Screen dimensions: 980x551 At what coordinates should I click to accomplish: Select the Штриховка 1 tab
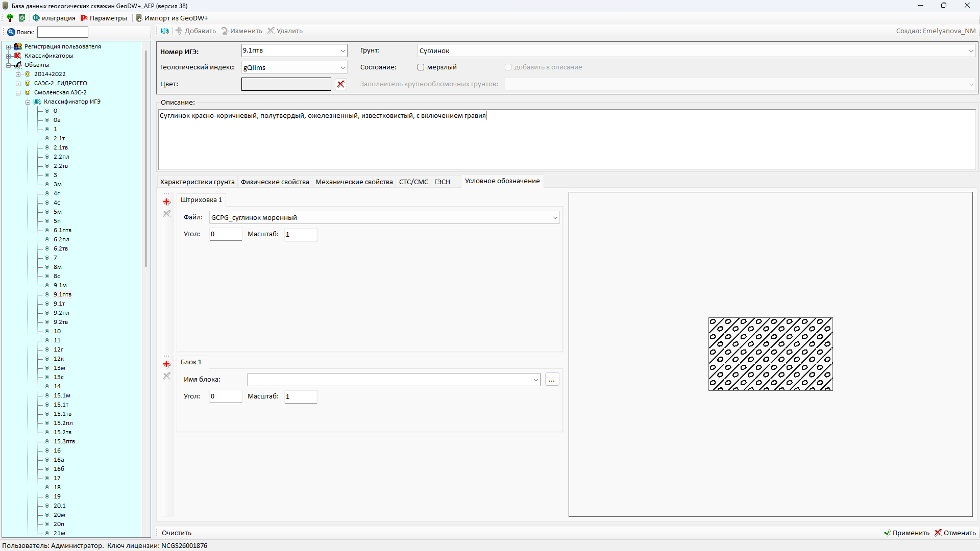[201, 200]
